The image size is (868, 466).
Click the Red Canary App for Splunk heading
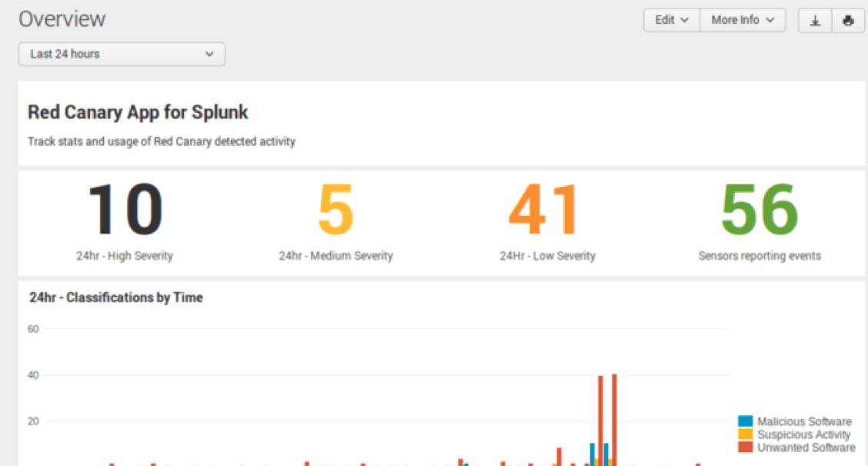pos(138,112)
